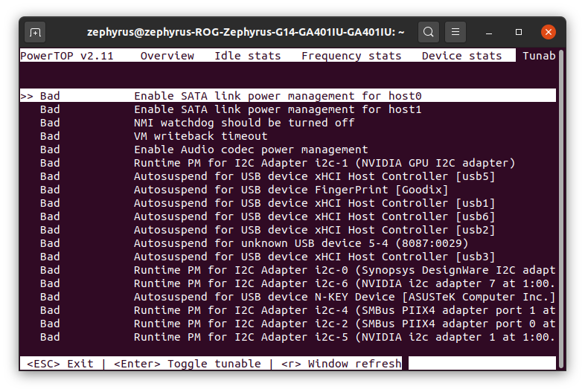This screenshot has height=392, width=585.
Task: Click the Bad status on NMI watchdog row
Action: pos(50,123)
